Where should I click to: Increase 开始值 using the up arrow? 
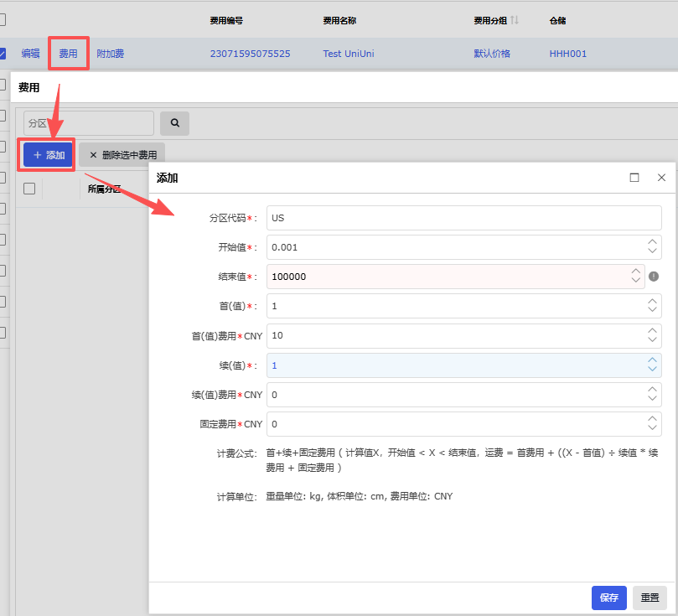(652, 243)
